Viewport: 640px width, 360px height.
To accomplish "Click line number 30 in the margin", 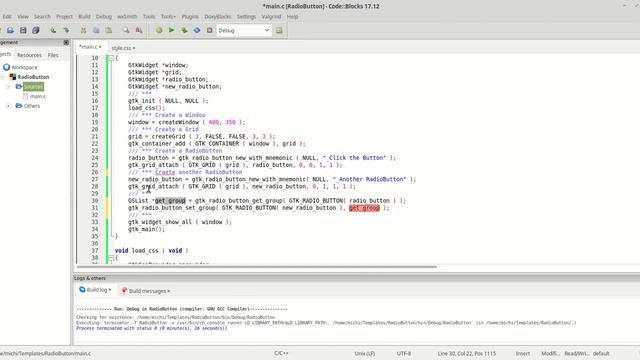I will [95, 201].
